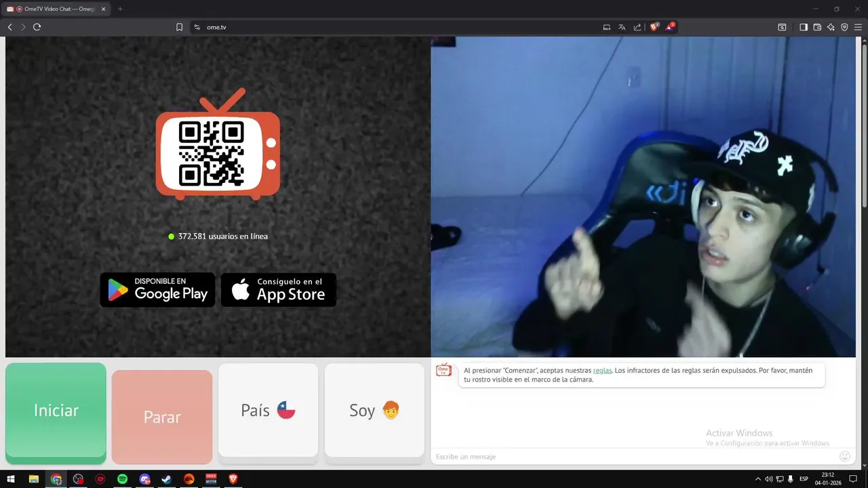This screenshot has height=488, width=868.
Task: Open Brave VPN shield icon
Action: [844, 27]
